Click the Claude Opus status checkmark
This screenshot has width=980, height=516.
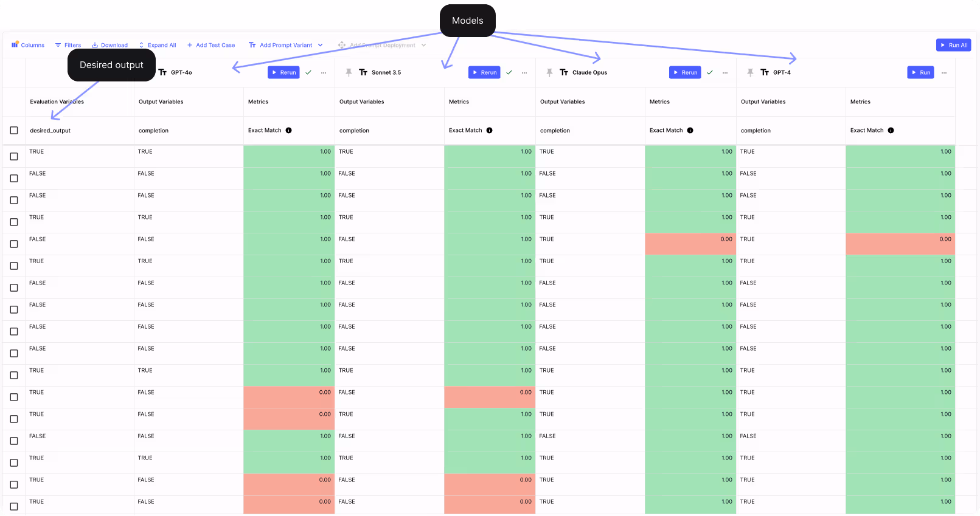click(710, 72)
